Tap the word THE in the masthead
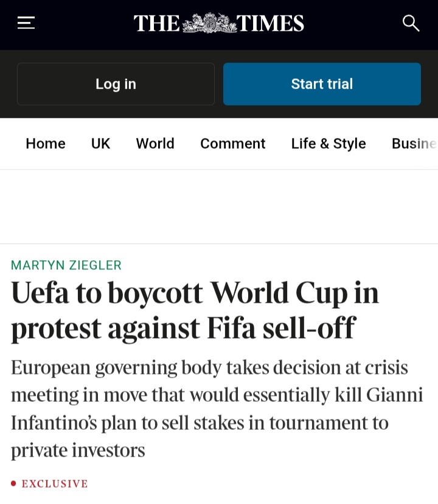This screenshot has width=438, height=504. 156,23
